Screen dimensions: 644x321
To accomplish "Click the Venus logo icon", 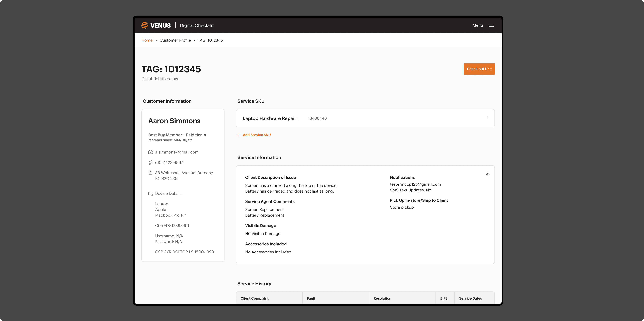I will pos(145,25).
